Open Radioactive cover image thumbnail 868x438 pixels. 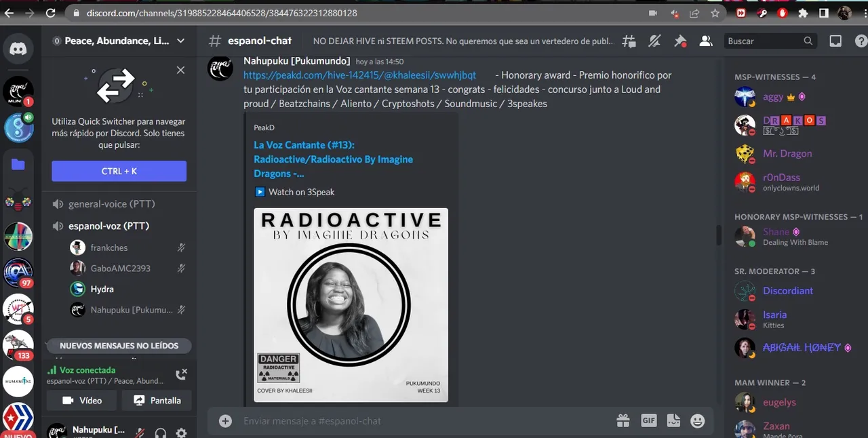[351, 305]
